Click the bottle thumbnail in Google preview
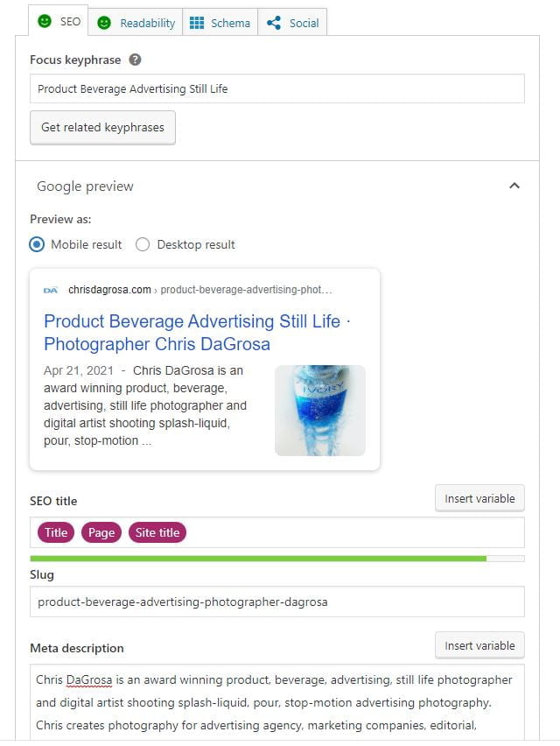This screenshot has width=560, height=746. 320,410
